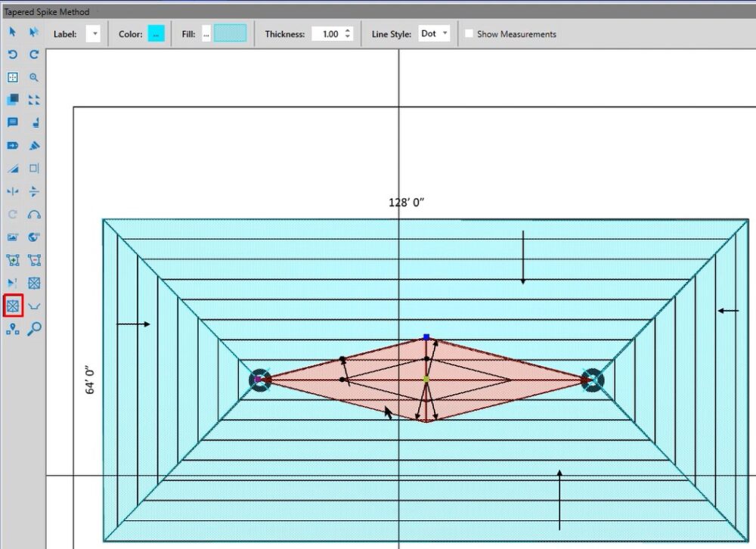Screen dimensions: 756x549
Task: Open the Label dropdown
Action: pos(93,34)
